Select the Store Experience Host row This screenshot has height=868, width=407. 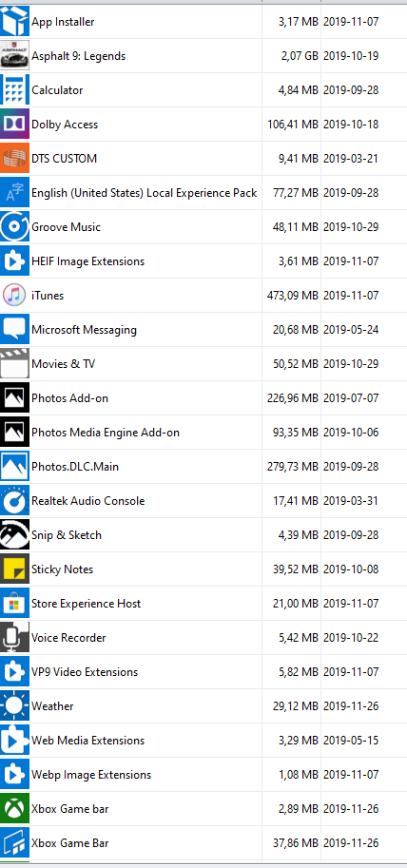(203, 604)
